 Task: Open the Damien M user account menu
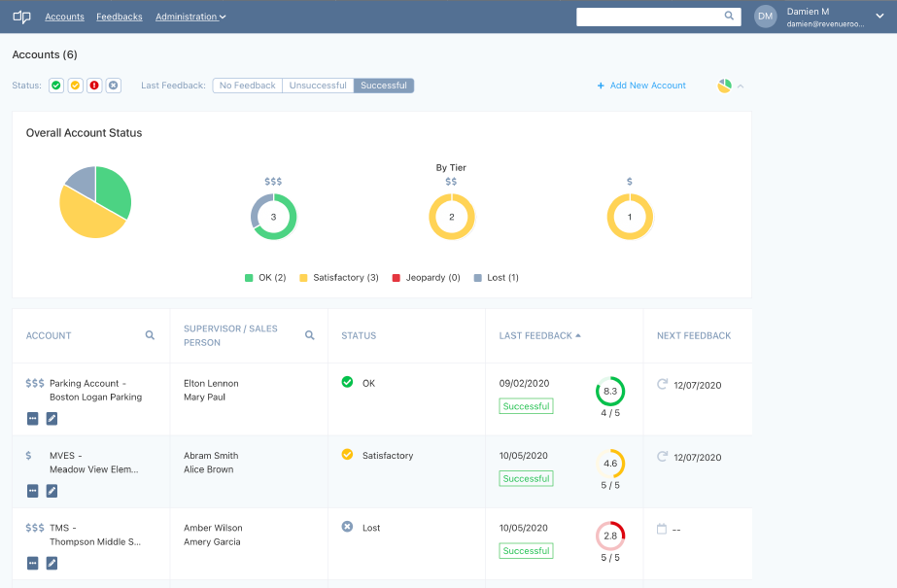820,17
